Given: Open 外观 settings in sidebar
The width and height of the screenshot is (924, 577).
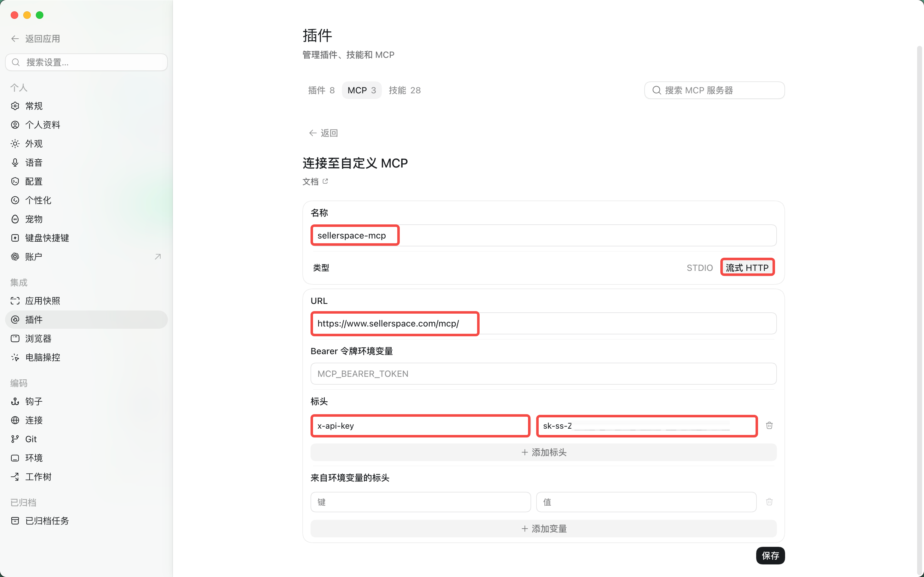Looking at the screenshot, I should point(86,144).
